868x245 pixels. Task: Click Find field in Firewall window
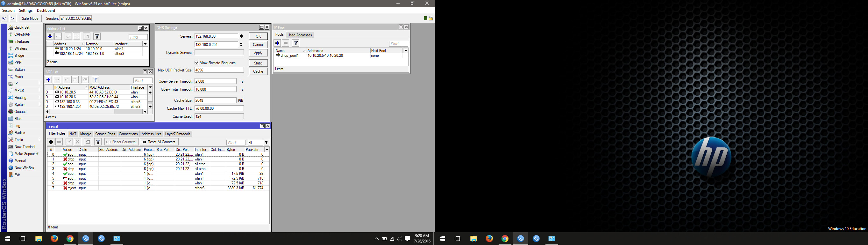point(236,143)
